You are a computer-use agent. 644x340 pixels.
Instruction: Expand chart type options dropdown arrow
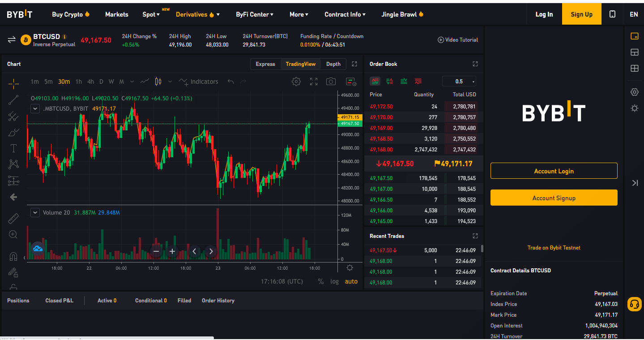(170, 82)
